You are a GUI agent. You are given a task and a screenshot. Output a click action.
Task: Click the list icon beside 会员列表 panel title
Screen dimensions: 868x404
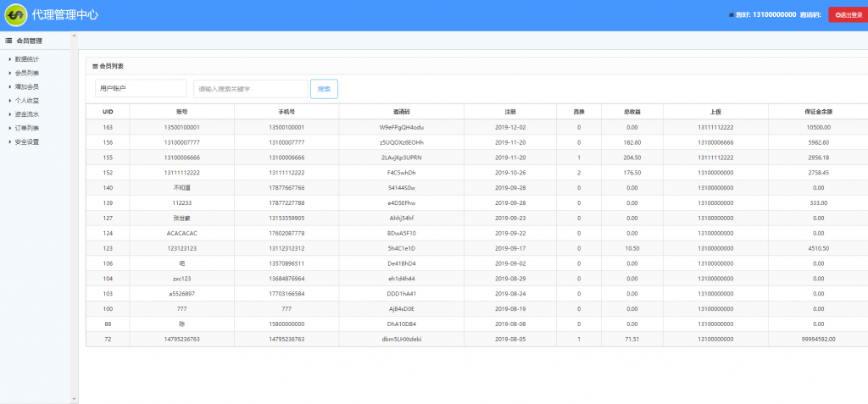[x=95, y=66]
